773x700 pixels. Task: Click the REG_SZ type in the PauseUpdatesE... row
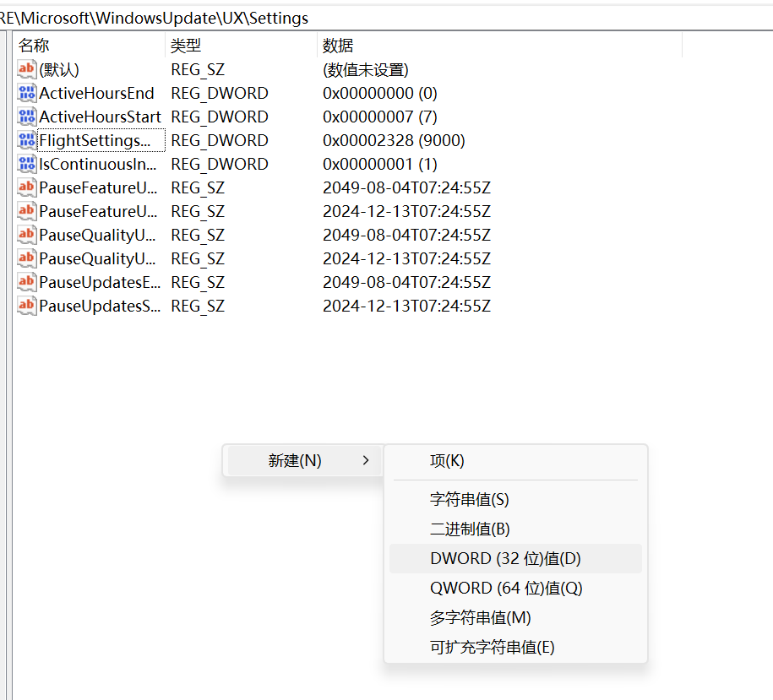click(198, 282)
